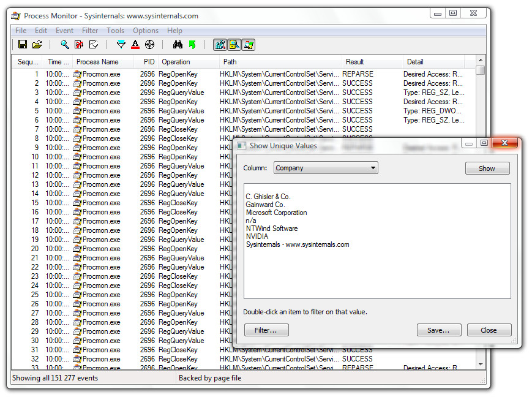The image size is (532, 397).
Task: Toggle Capture with the magnifier icon
Action: 64,45
